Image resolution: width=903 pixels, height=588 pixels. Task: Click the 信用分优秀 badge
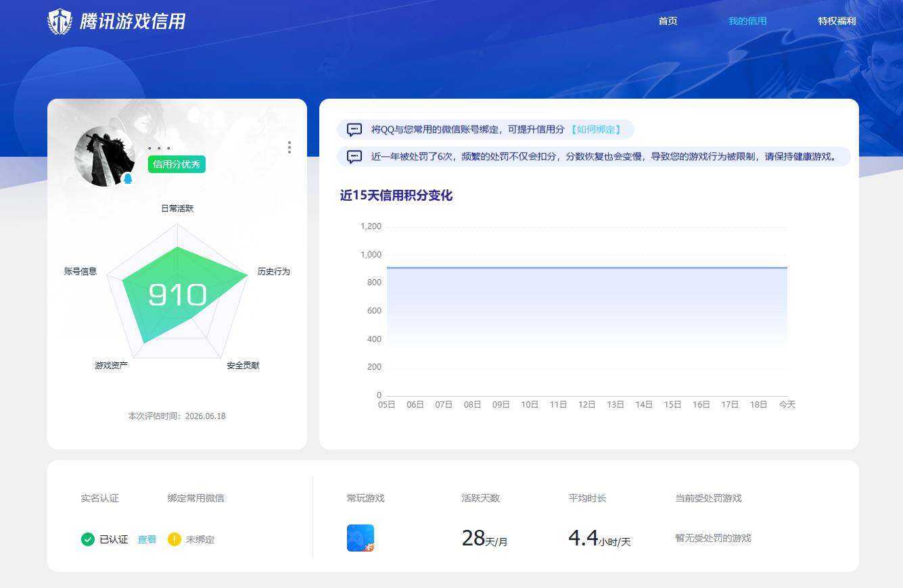pos(177,164)
